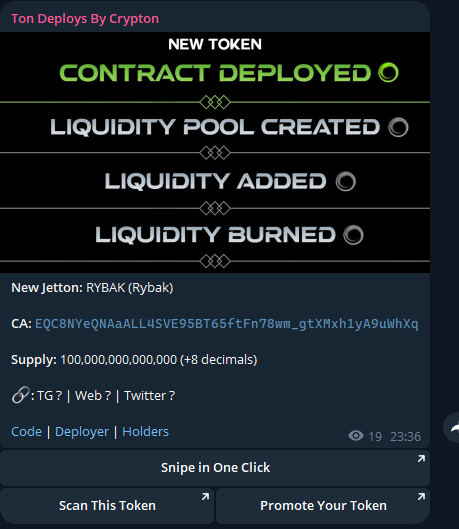The image size is (459, 529).
Task: Click the forward share arrow icon
Action: [x=452, y=427]
